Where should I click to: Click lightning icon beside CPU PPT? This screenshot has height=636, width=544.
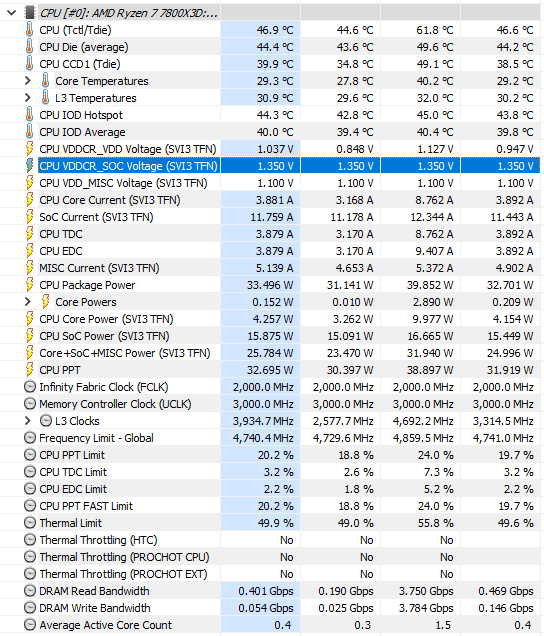29,370
